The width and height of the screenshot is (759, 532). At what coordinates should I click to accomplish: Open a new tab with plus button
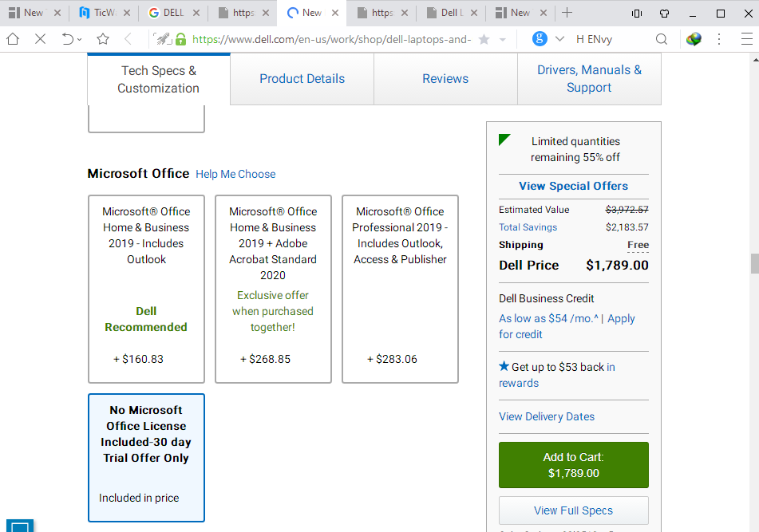[567, 13]
